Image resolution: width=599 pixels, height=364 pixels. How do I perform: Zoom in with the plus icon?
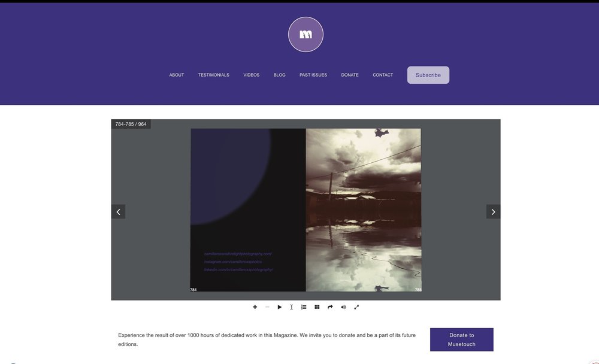click(255, 307)
